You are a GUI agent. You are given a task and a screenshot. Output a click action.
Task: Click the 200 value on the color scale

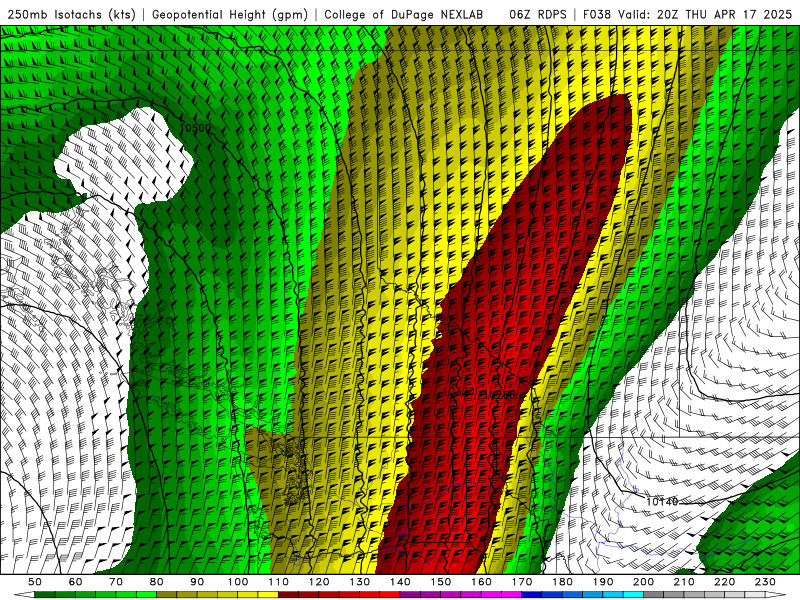pyautogui.click(x=643, y=582)
